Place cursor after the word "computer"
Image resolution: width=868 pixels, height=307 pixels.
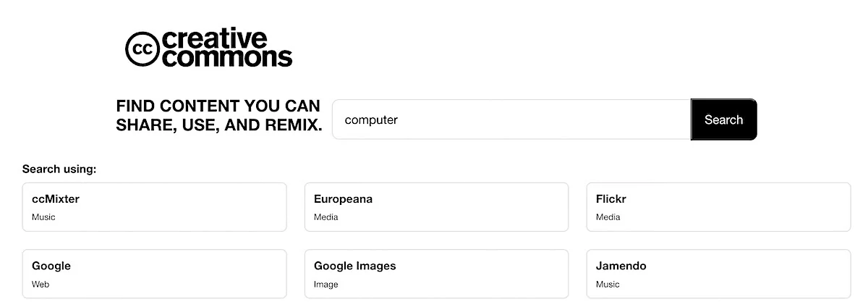[399, 119]
